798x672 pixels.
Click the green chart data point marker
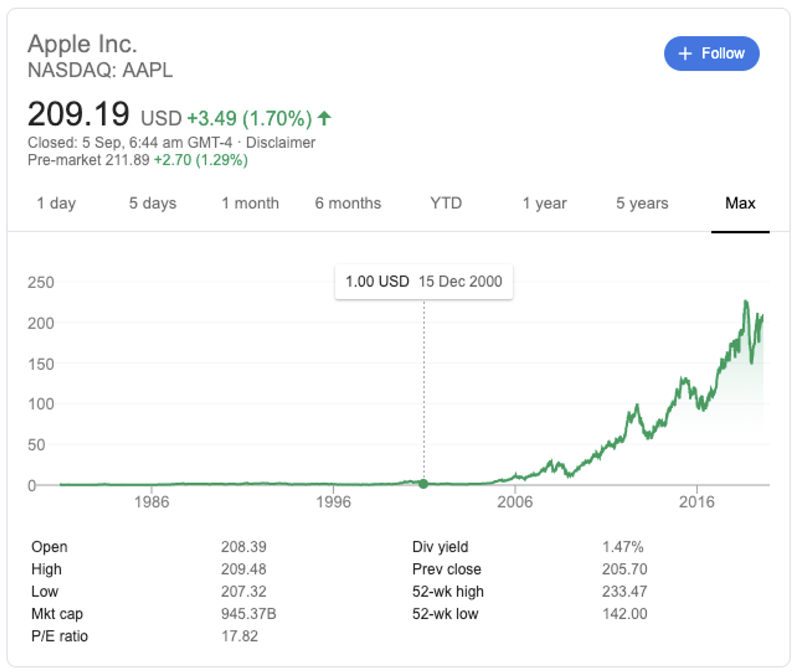(424, 484)
